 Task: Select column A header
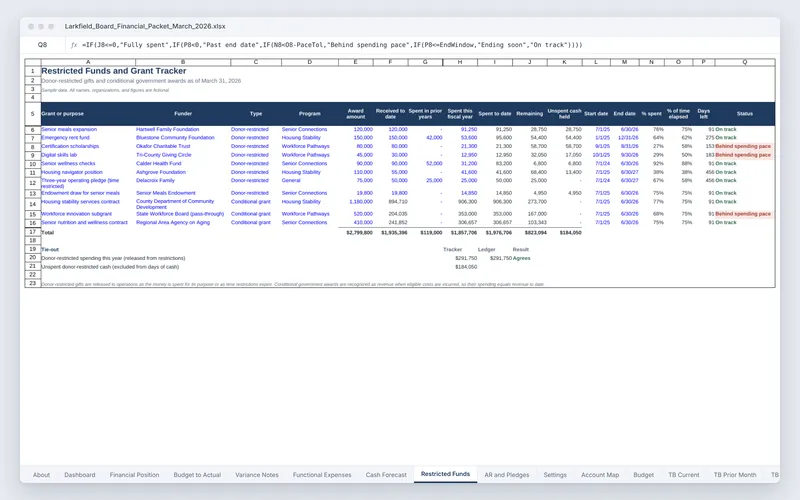point(88,62)
